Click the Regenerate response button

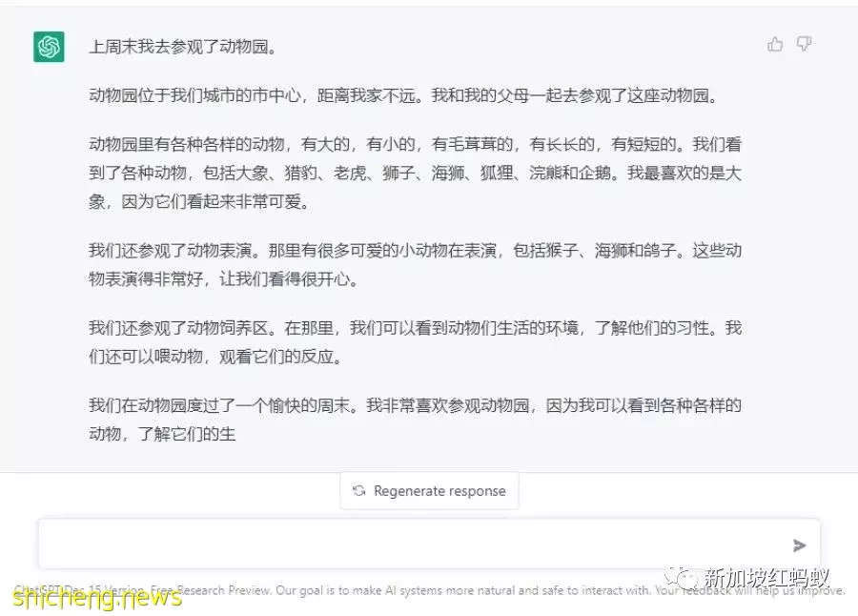click(x=430, y=491)
